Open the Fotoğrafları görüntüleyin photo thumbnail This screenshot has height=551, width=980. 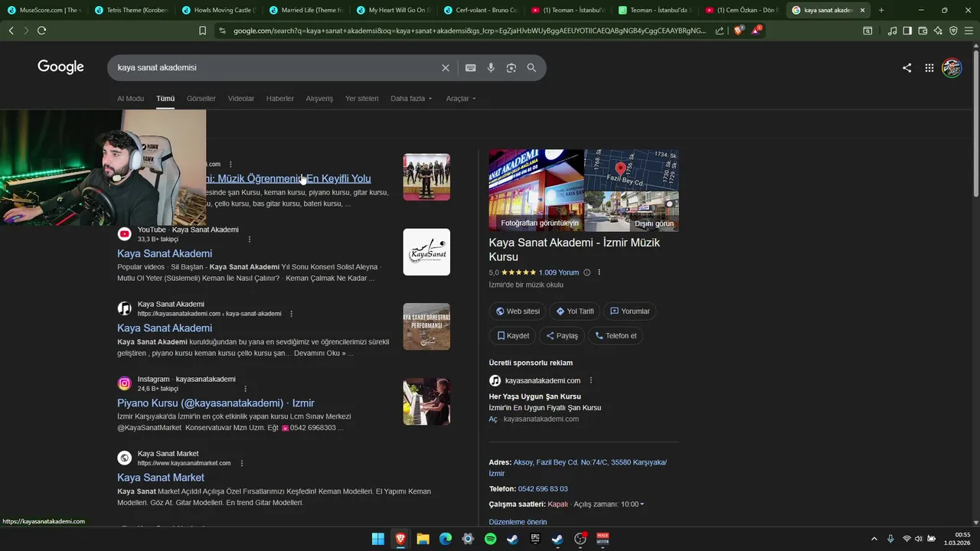click(536, 190)
